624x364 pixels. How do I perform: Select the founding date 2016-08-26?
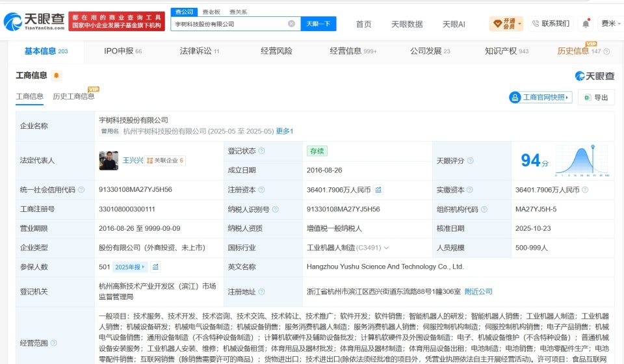[324, 170]
